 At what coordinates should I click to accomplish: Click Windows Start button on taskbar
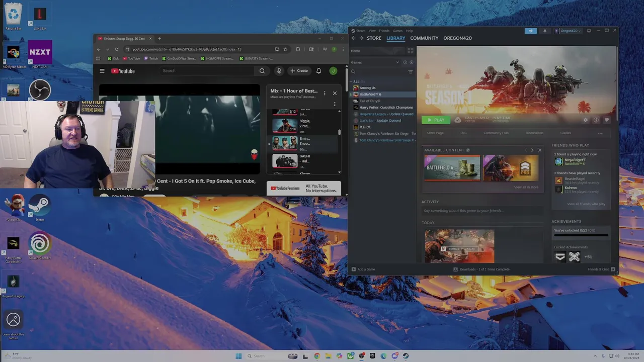tap(238, 356)
